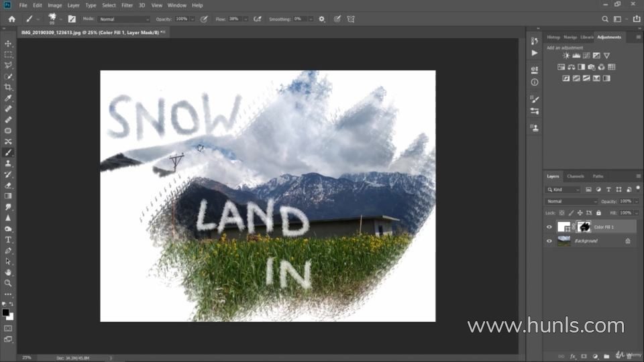
Task: Toggle layer filtering on/off switch
Action: point(638,188)
